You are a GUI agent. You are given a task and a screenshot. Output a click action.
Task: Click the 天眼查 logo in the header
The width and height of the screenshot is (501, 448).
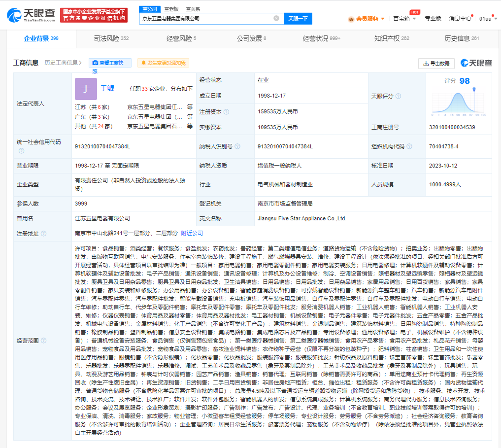(30, 15)
